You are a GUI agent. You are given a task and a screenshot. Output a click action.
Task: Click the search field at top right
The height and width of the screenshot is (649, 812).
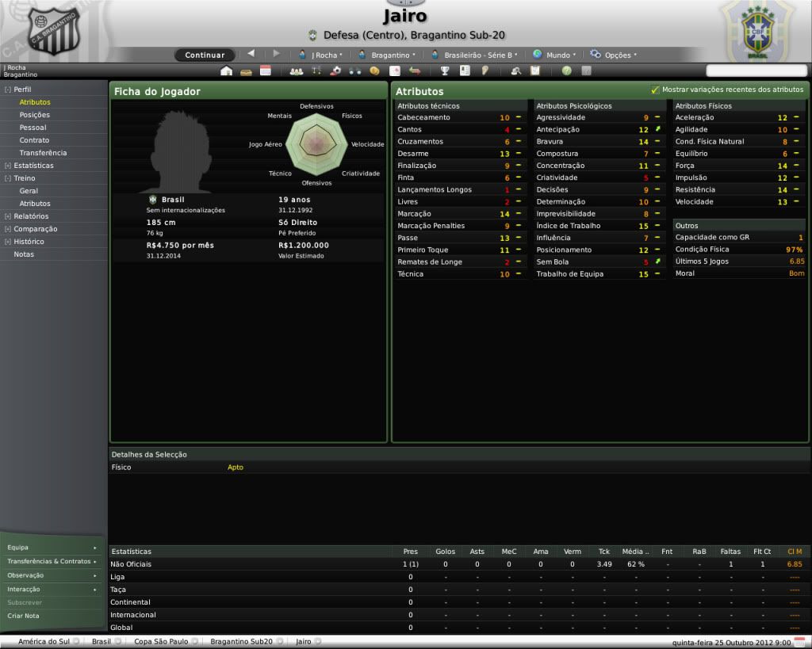tap(756, 71)
